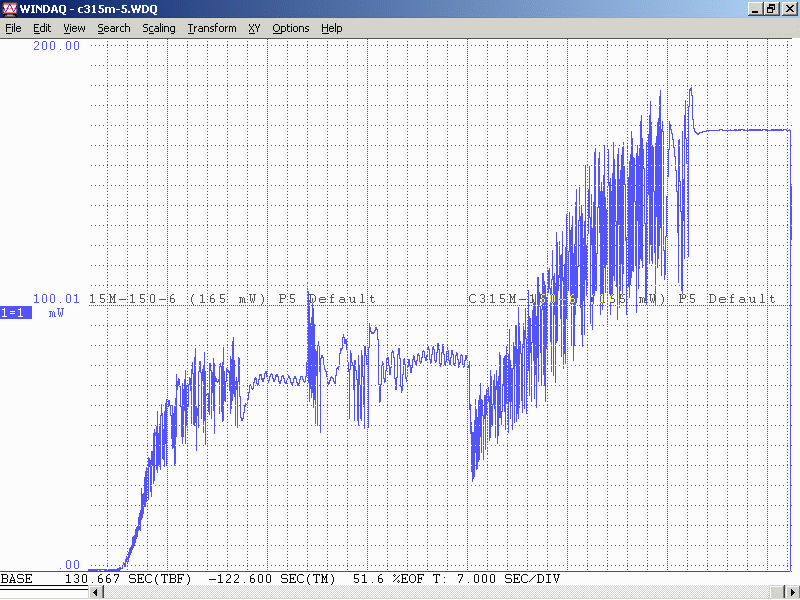Open the Scaling menu
The width and height of the screenshot is (800, 600).
click(158, 28)
